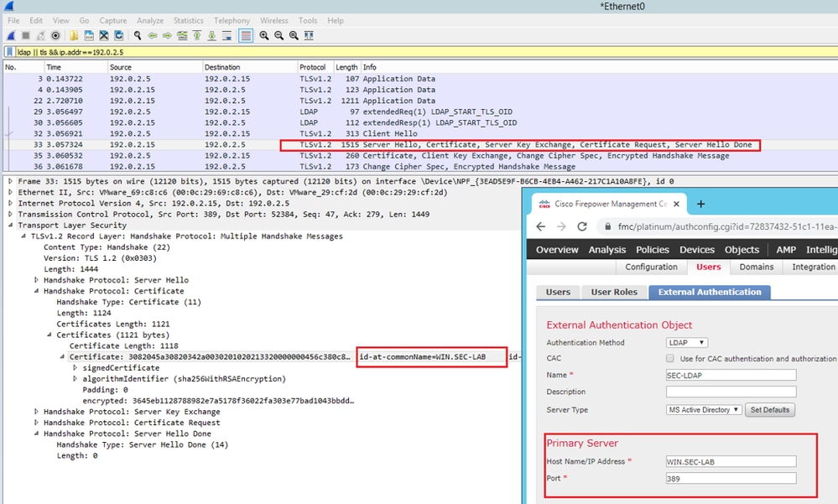Open the Domains sub-tab

pyautogui.click(x=757, y=267)
